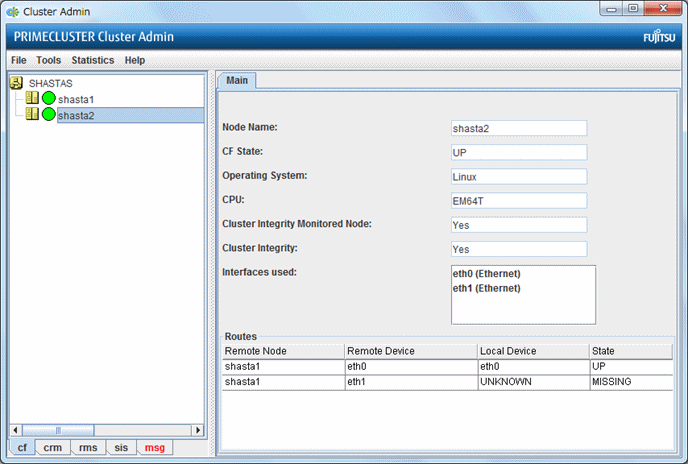
Task: Open the red msg tab
Action: [x=154, y=448]
